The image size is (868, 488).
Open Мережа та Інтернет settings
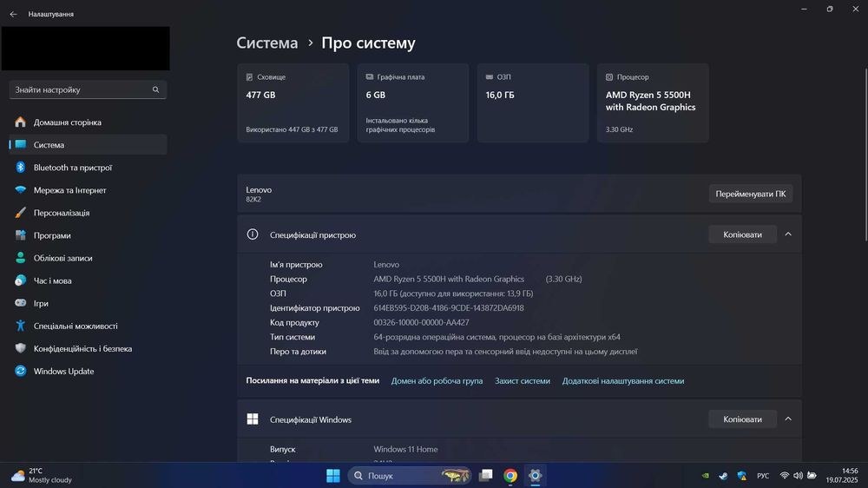88,190
